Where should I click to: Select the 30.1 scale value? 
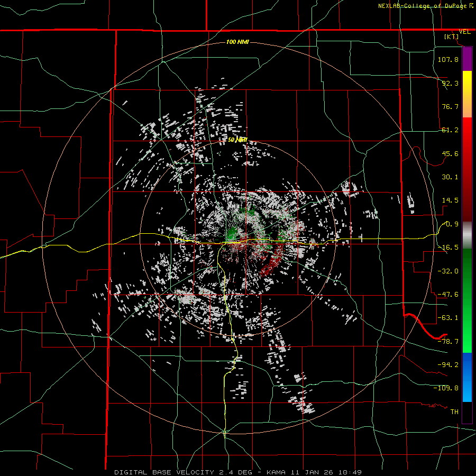tap(450, 177)
